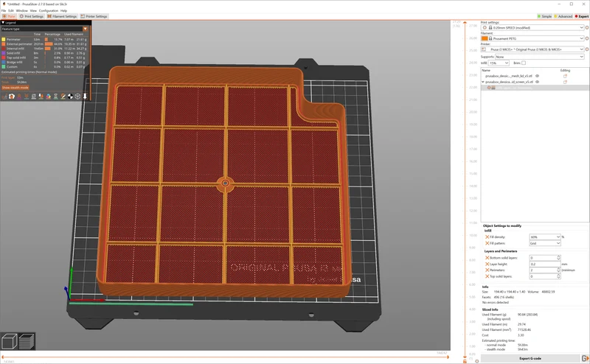Viewport: 590px width, 364px height.
Task: Toggle visibility eye for lid_screen_v5.stl
Action: pos(538,82)
